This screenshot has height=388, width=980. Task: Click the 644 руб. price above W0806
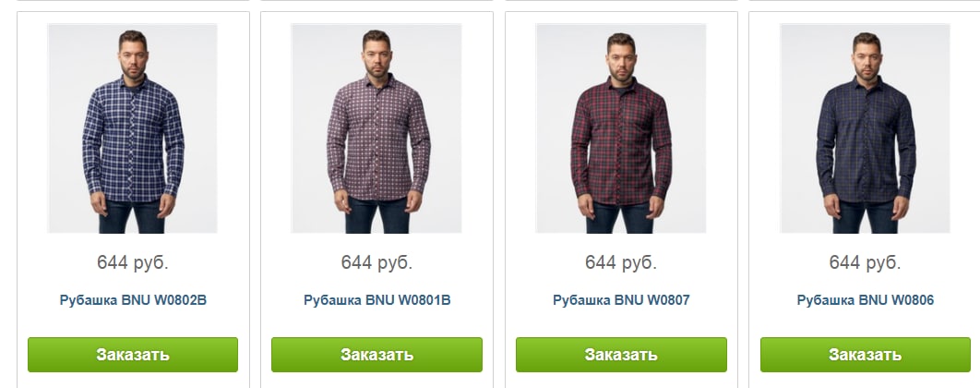[x=865, y=263]
